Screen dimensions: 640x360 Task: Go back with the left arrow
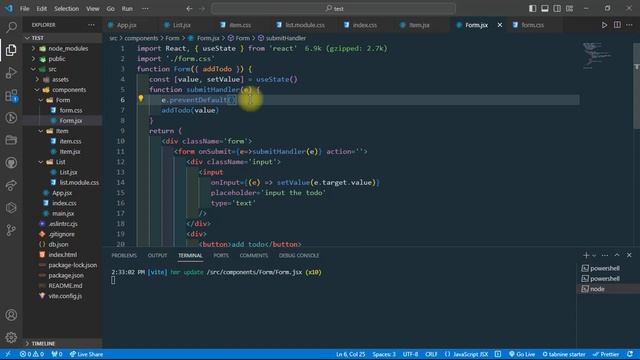pyautogui.click(x=189, y=8)
